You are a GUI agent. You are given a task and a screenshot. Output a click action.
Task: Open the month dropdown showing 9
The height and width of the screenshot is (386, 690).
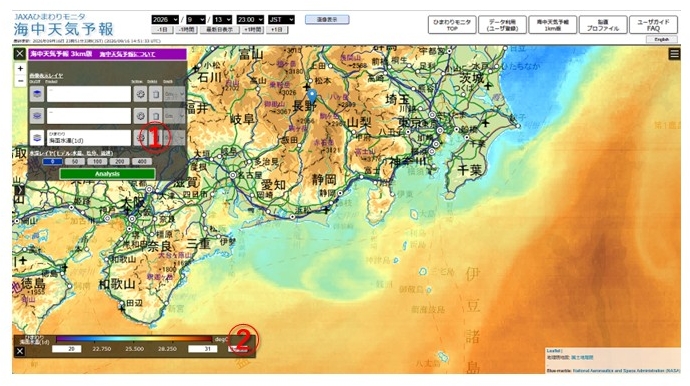point(196,20)
